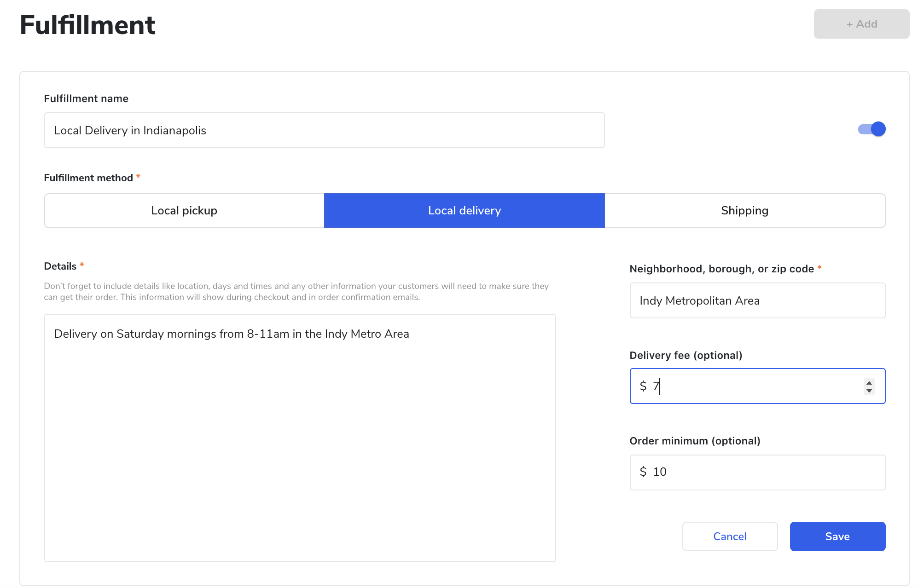Toggle the fulfillment enabled switch off

point(872,129)
